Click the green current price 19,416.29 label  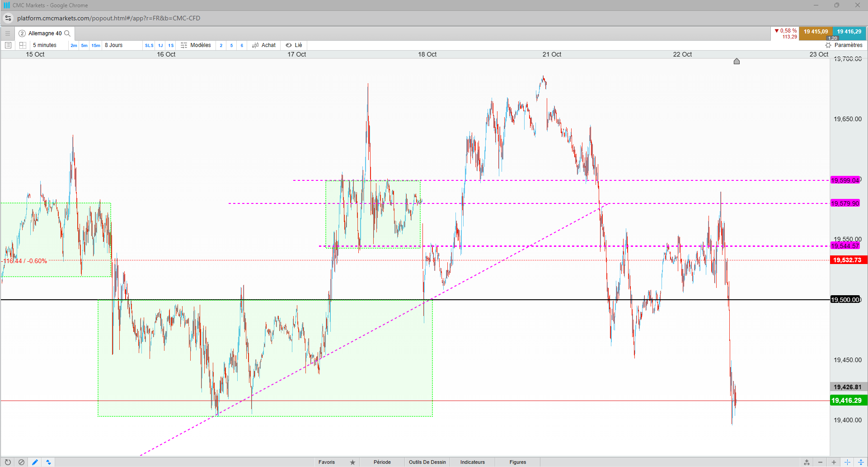[848, 401]
